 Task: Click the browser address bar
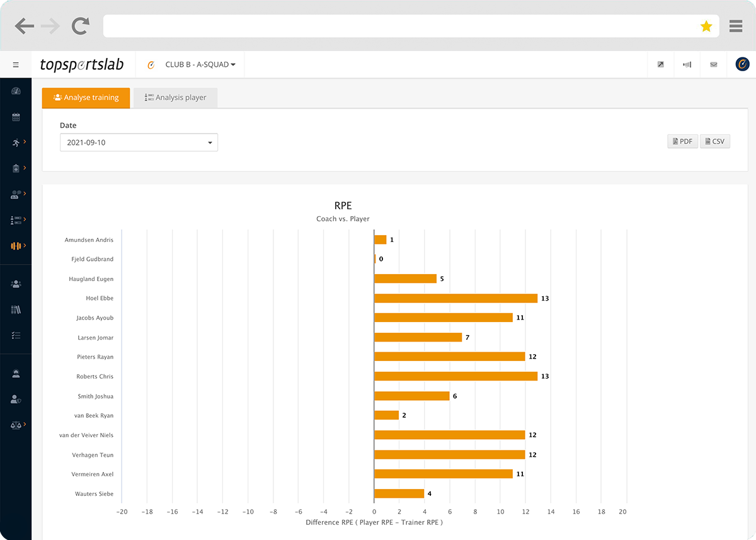click(x=409, y=26)
